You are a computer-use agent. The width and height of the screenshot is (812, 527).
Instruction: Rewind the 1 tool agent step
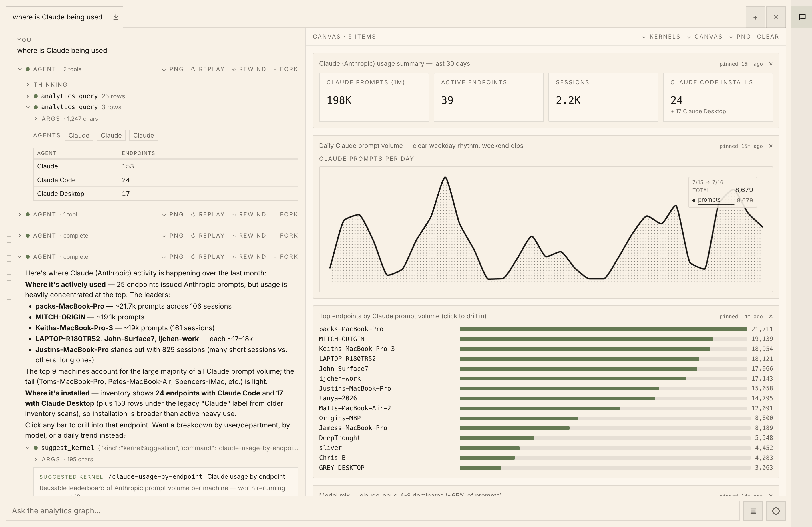click(249, 214)
